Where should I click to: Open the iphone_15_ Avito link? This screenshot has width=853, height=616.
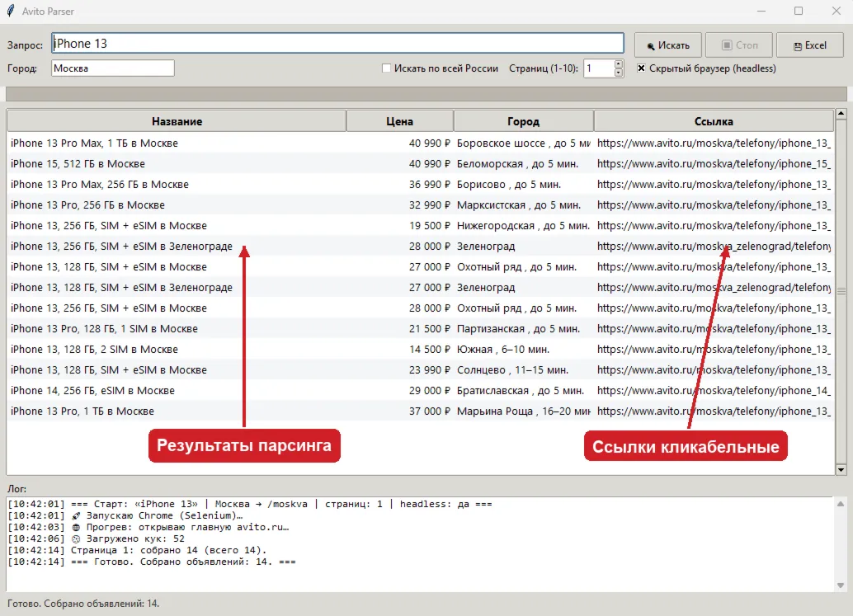tap(714, 163)
